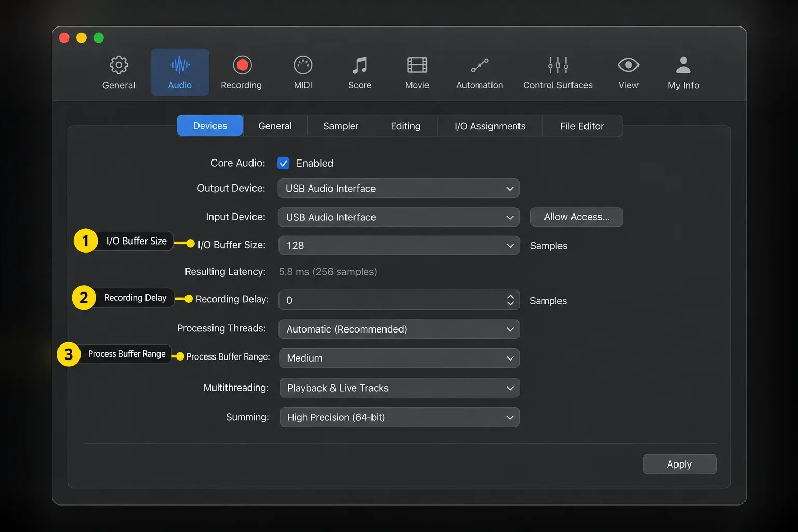Open the Summing High Precision dropdown
This screenshot has width=798, height=532.
400,417
